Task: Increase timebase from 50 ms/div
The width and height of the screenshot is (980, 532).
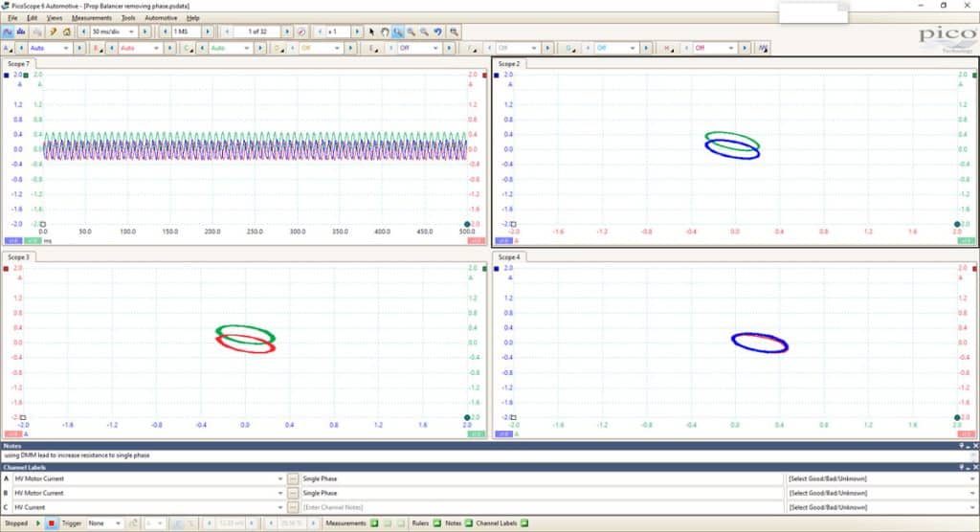Action: click(145, 32)
